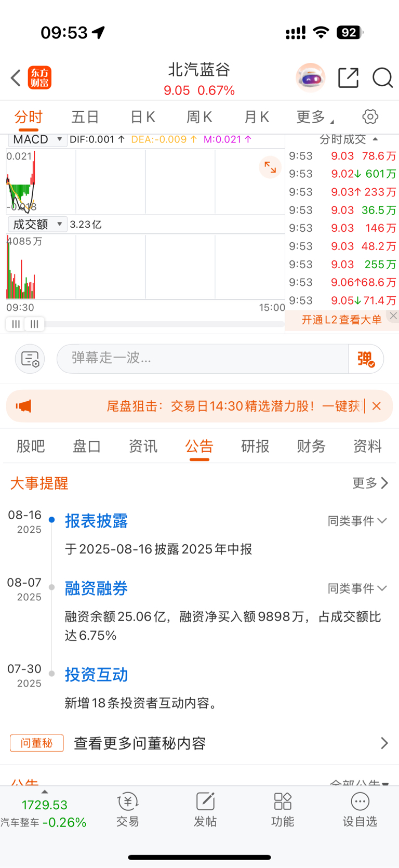Screen dimensions: 399x868
Task: Select the 公告 tab
Action: coord(199,446)
